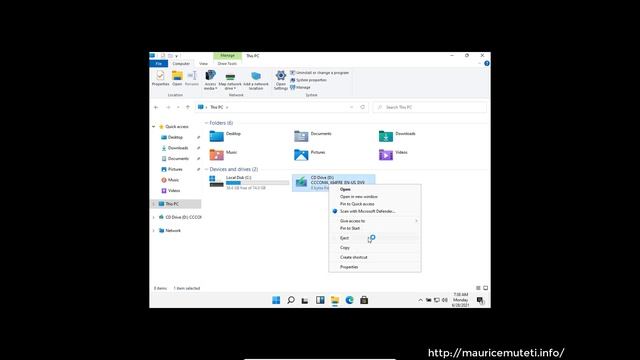Image resolution: width=640 pixels, height=360 pixels.
Task: Click the Map network drive icon
Action: 230,80
